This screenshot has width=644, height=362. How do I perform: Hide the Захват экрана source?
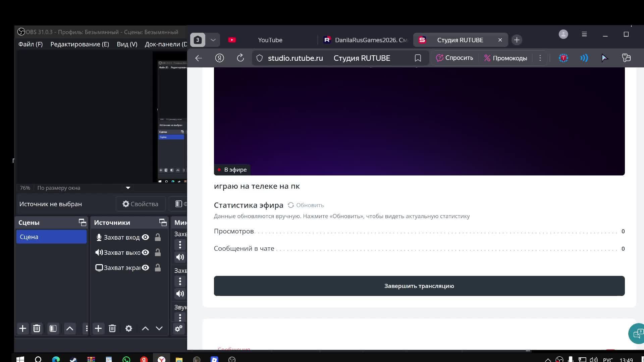pos(145,268)
